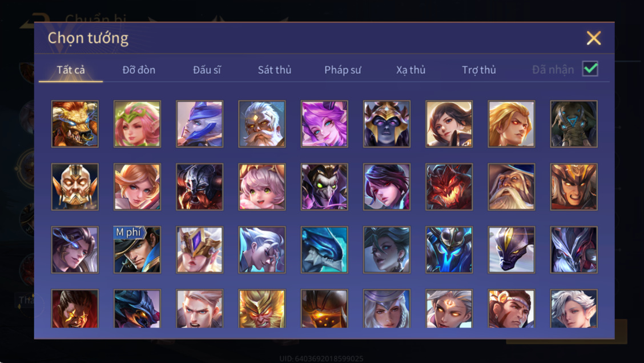Pick the white-bearded old warrior portrait
Screen dimensions: 644x363
[262, 123]
